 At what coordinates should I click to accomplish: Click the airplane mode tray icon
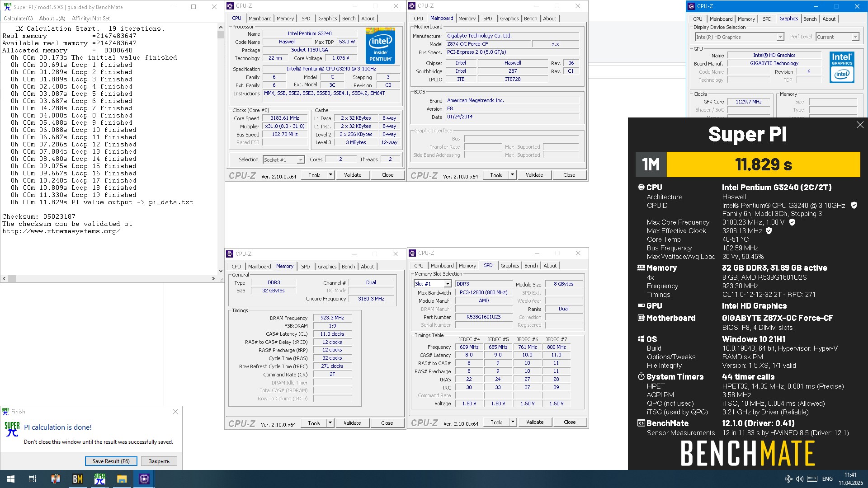[788, 479]
